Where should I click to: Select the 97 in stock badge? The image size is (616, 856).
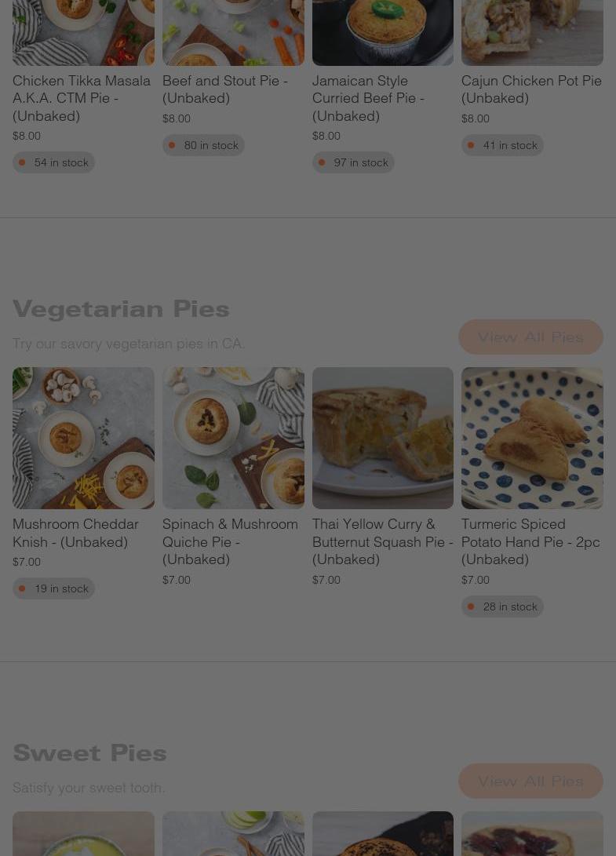[x=353, y=162]
